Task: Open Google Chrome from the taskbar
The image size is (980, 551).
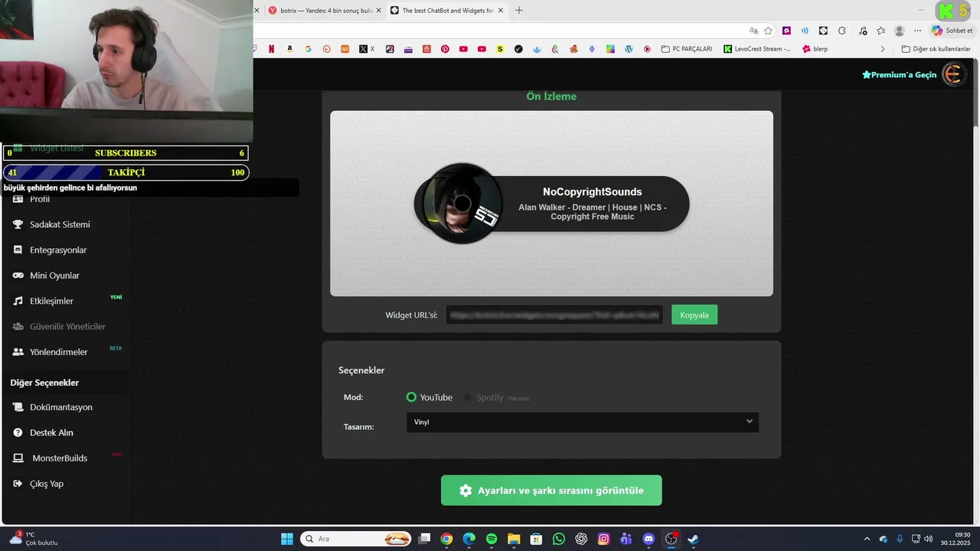Action: [x=446, y=539]
